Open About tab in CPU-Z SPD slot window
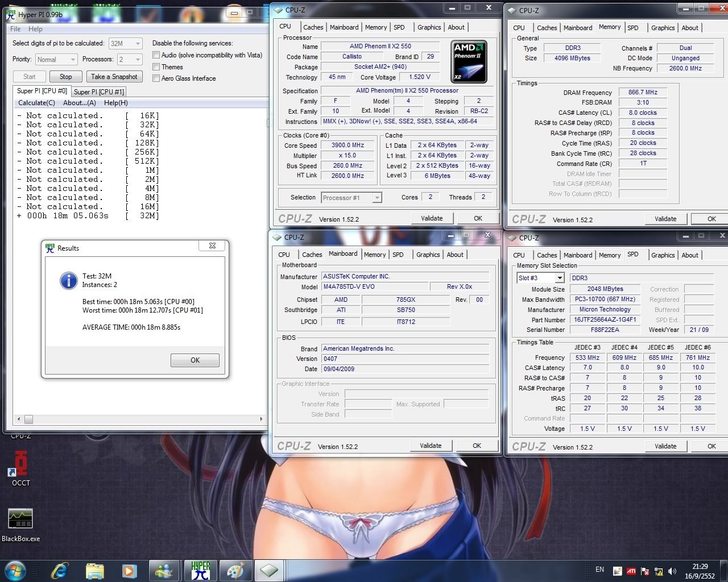Viewport: 728px width, 582px height. point(690,255)
